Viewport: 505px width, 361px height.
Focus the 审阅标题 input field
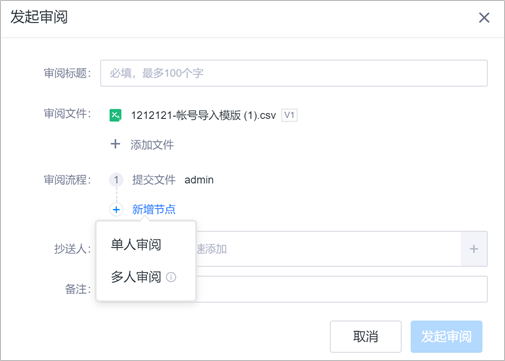click(x=294, y=73)
